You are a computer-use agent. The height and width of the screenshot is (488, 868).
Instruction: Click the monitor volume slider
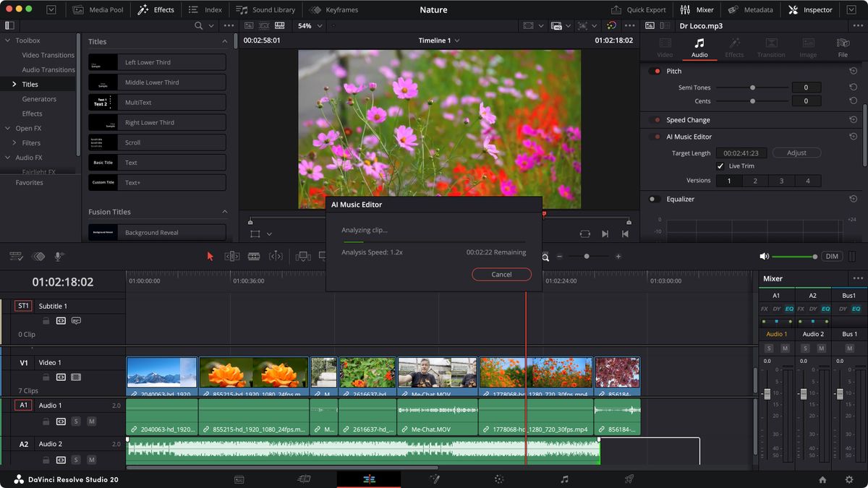[794, 257]
